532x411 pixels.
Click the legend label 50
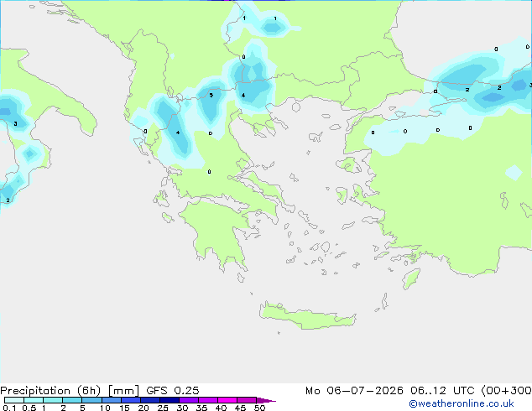click(259, 408)
